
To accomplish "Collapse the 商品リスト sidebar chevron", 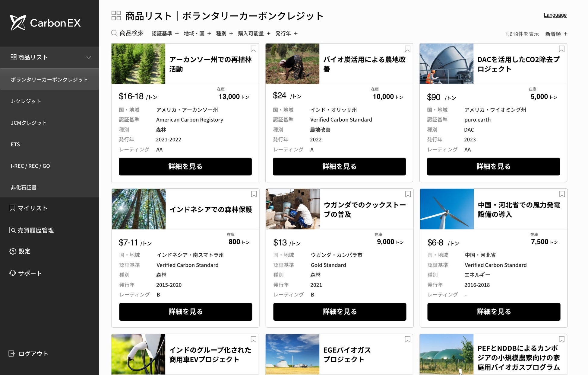I will click(x=89, y=57).
